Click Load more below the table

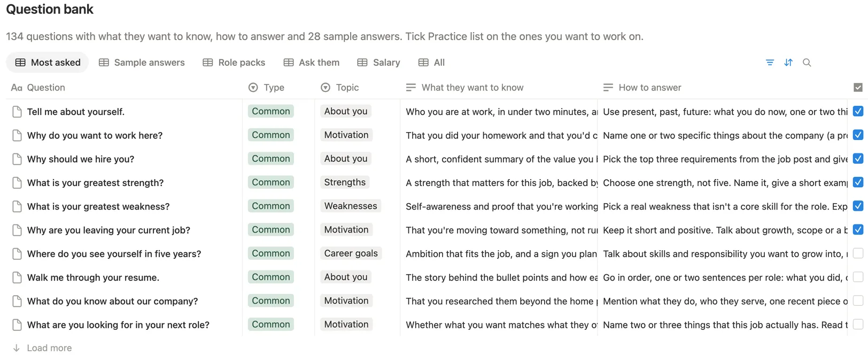pyautogui.click(x=43, y=348)
